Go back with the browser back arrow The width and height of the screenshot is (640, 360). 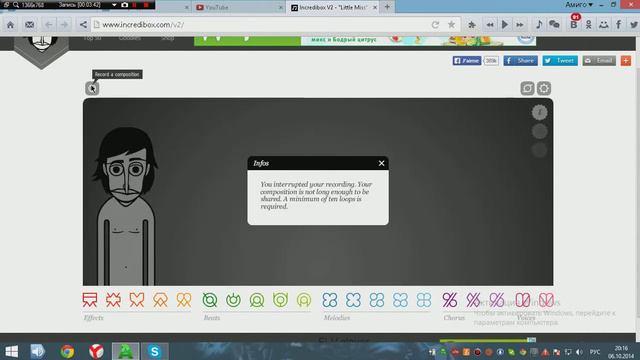[48, 25]
